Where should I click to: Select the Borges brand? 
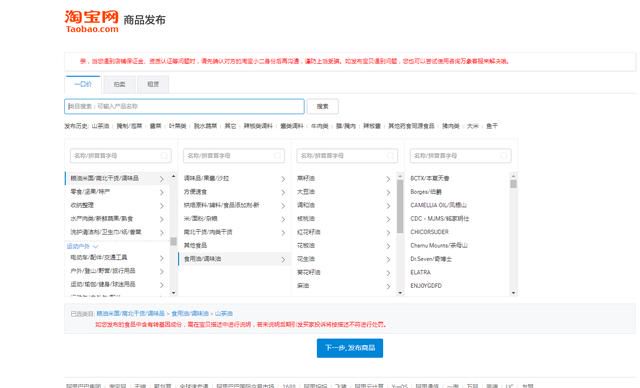click(x=426, y=192)
